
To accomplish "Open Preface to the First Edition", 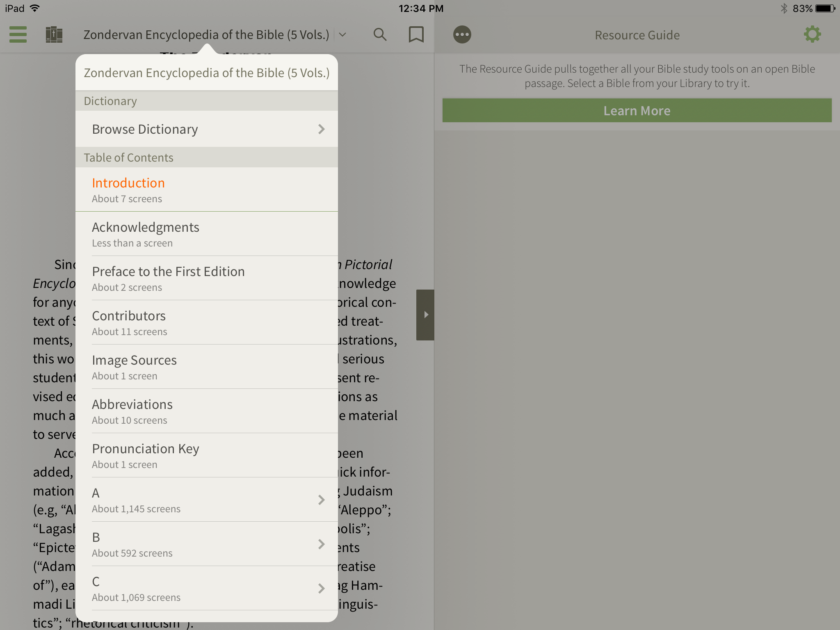I will (x=207, y=278).
